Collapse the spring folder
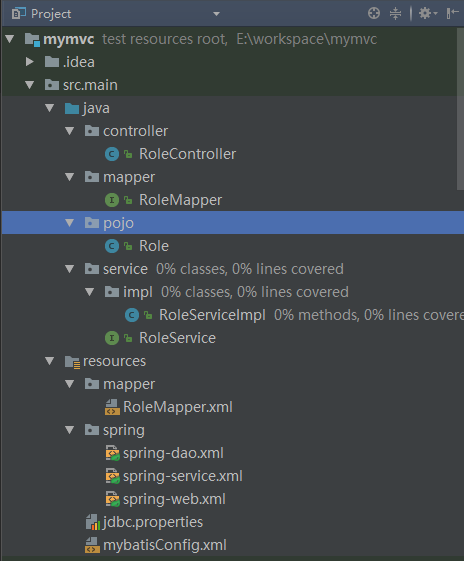 click(70, 430)
